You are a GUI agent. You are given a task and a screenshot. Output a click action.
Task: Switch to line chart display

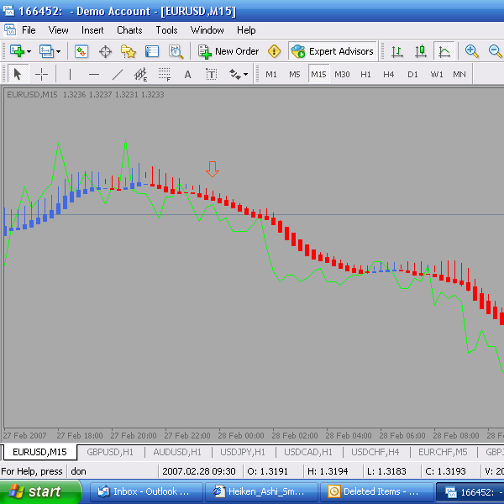[x=444, y=52]
